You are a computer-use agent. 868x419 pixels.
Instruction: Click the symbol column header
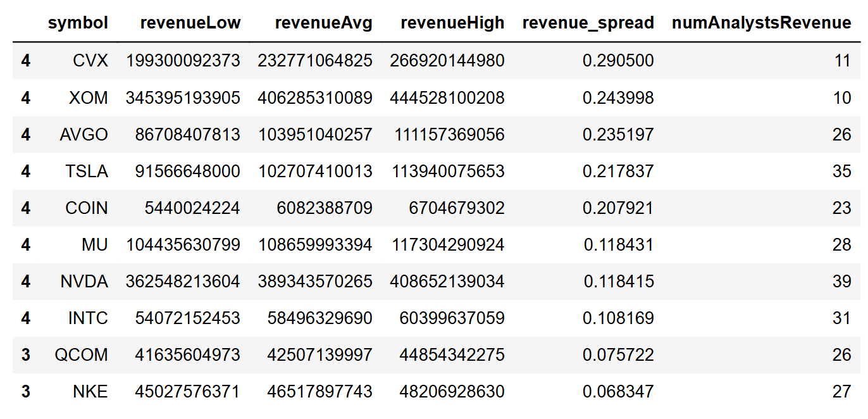[78, 23]
